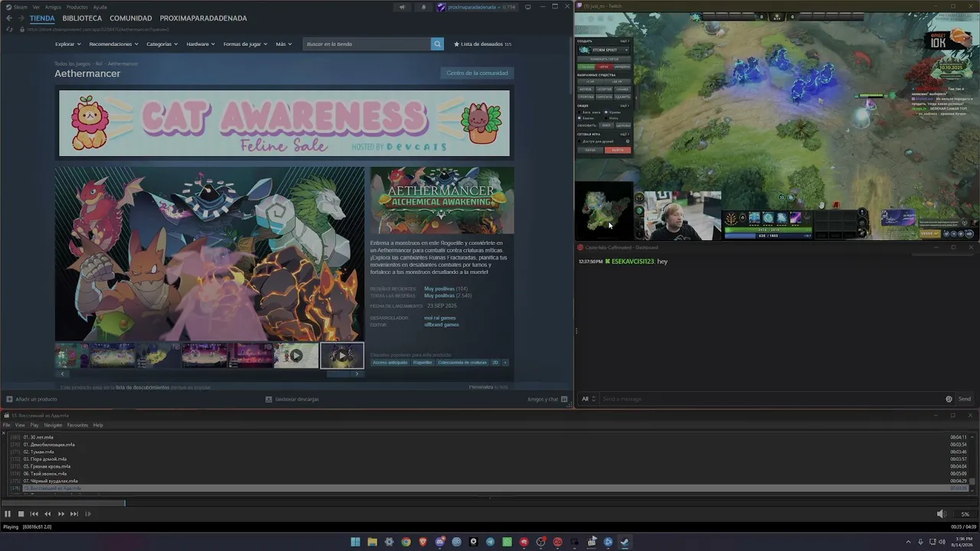Fast-forward the current track in media player

click(61, 514)
